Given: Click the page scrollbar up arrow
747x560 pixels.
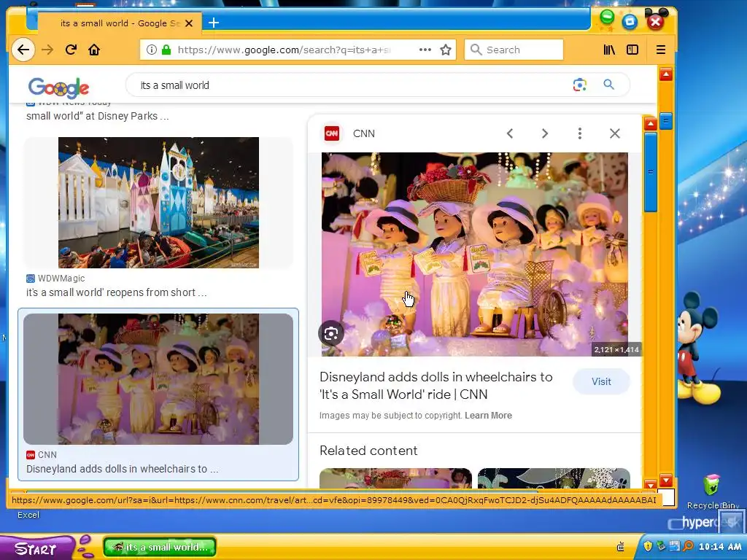Looking at the screenshot, I should click(x=665, y=74).
